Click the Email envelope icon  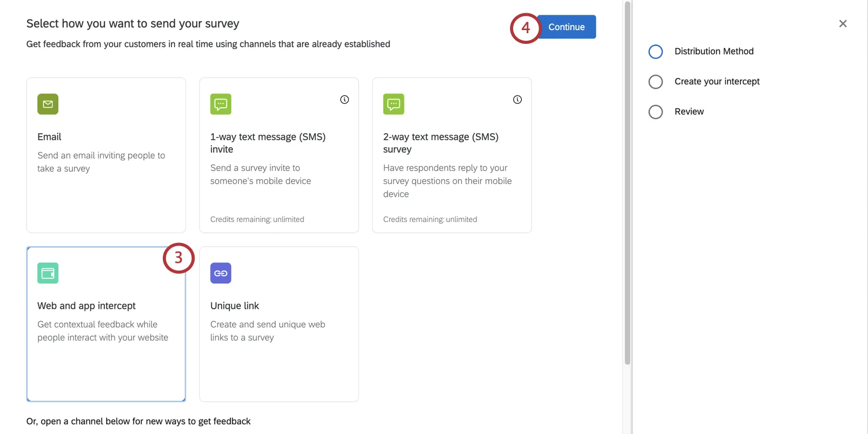[x=48, y=104]
